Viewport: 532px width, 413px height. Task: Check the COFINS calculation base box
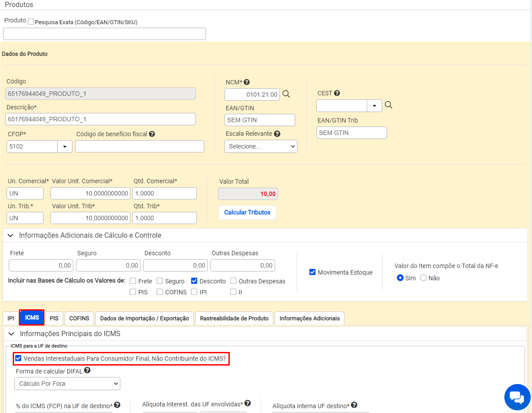[x=160, y=292]
